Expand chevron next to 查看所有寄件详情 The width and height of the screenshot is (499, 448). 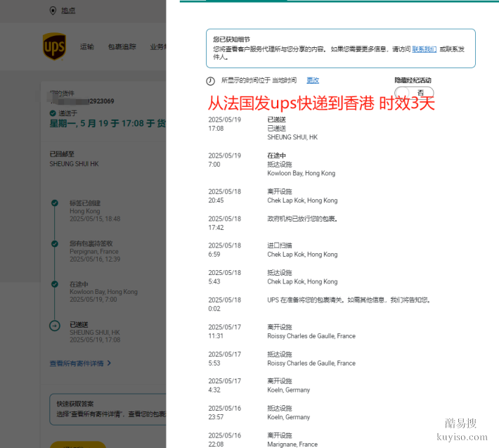[x=109, y=363]
